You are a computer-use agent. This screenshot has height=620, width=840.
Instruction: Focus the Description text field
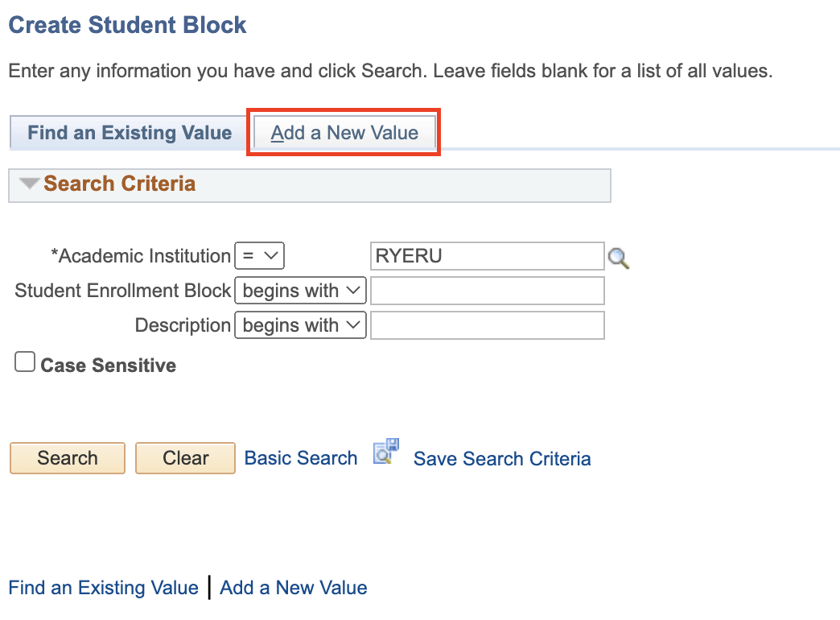click(487, 325)
